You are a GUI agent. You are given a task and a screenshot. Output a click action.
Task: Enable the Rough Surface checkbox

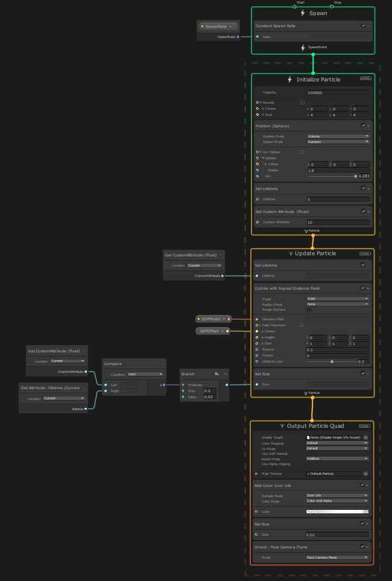309,310
